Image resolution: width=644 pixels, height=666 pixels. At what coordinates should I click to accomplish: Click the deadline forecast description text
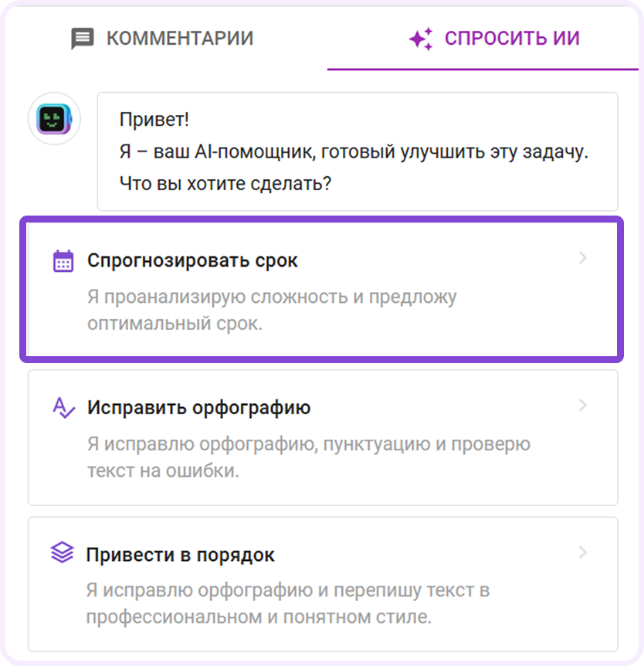tap(272, 310)
